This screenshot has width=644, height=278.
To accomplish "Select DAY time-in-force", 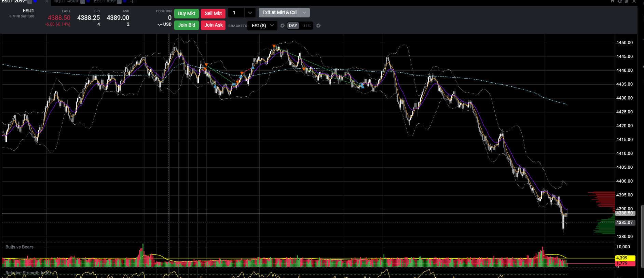I will click(x=293, y=26).
